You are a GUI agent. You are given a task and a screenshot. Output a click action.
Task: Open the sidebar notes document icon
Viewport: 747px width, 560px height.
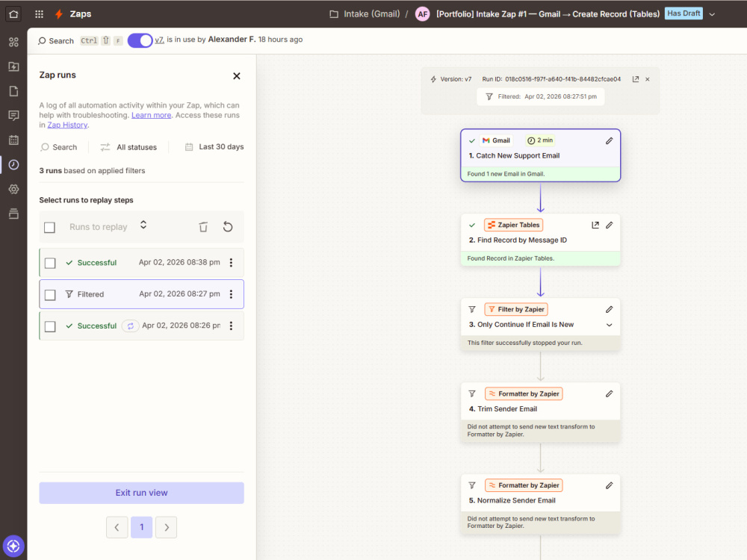click(13, 91)
